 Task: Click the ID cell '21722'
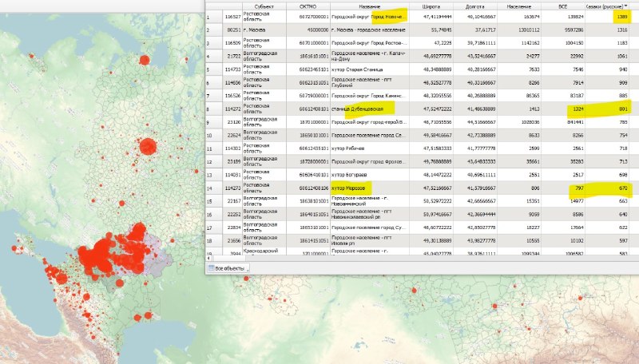(232, 56)
